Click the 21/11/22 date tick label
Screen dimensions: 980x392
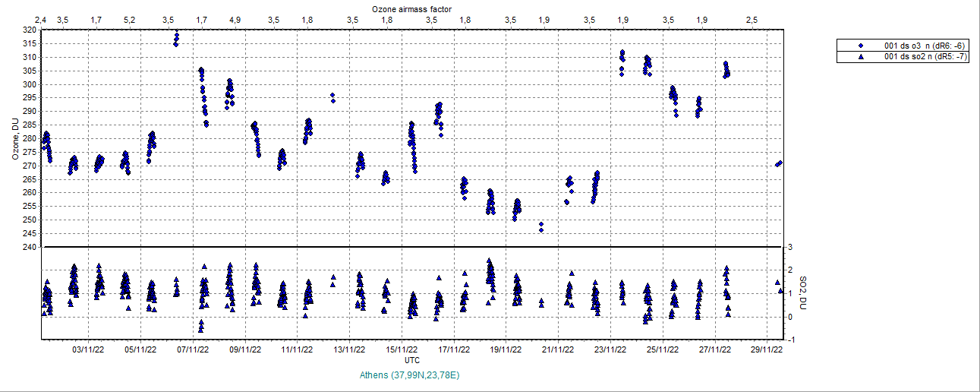pos(558,349)
